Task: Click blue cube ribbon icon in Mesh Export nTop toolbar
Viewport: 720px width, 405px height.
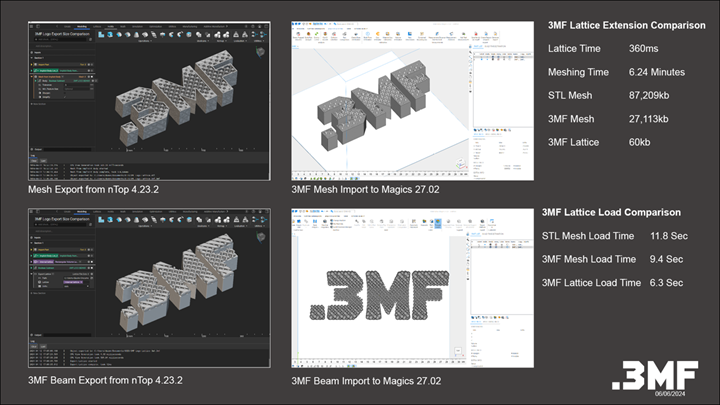Action: coord(110,35)
